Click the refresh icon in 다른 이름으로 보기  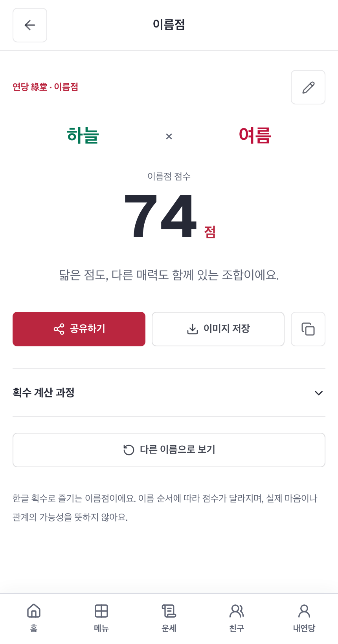point(129,450)
